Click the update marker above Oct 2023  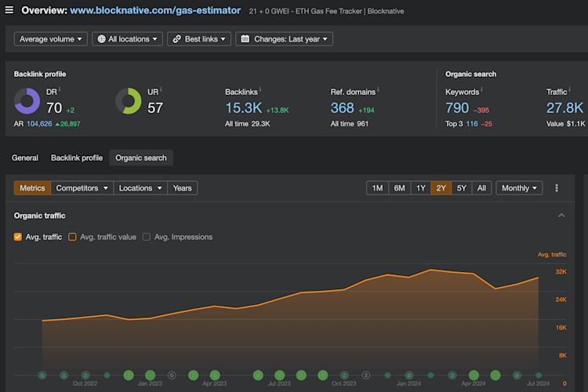(x=344, y=375)
